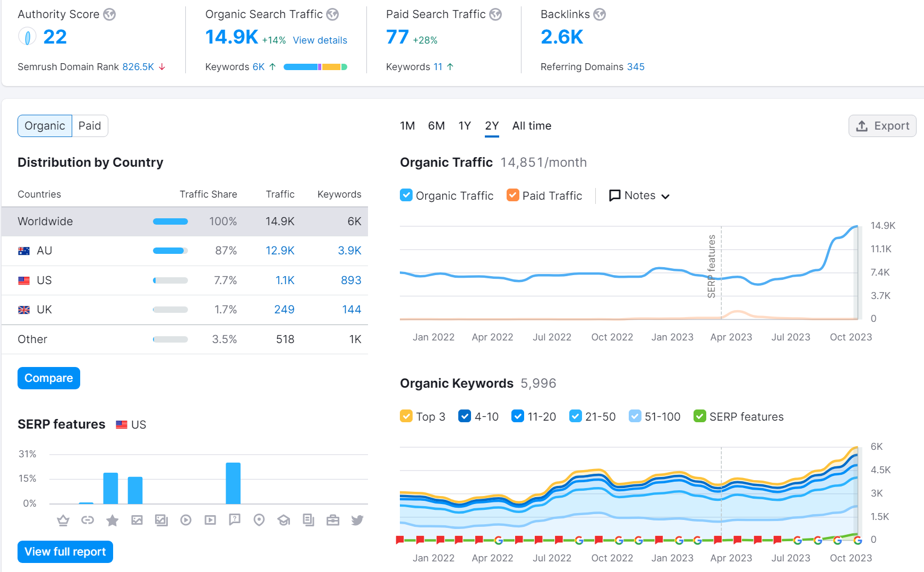Click the Compare button

click(49, 378)
